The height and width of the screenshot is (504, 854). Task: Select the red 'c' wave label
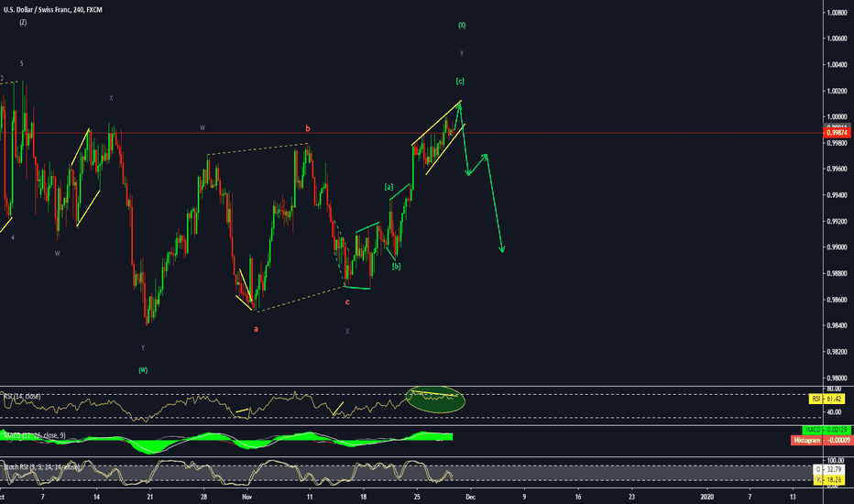pos(346,301)
